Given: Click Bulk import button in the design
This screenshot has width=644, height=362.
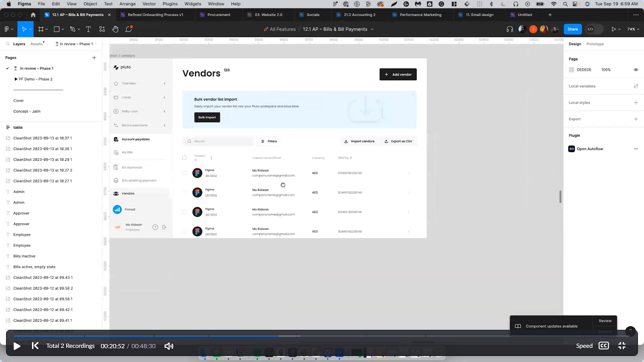Looking at the screenshot, I should click(x=207, y=117).
